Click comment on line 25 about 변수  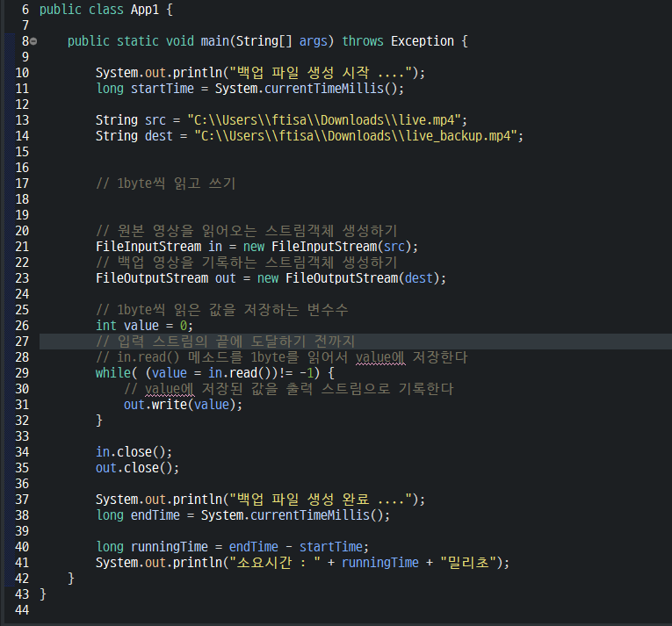tap(222, 310)
